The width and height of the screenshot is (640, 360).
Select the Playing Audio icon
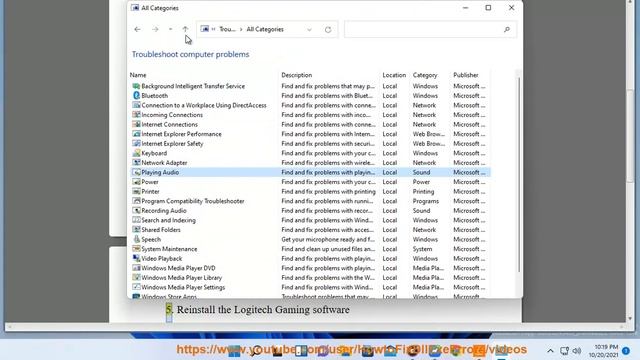[x=136, y=172]
